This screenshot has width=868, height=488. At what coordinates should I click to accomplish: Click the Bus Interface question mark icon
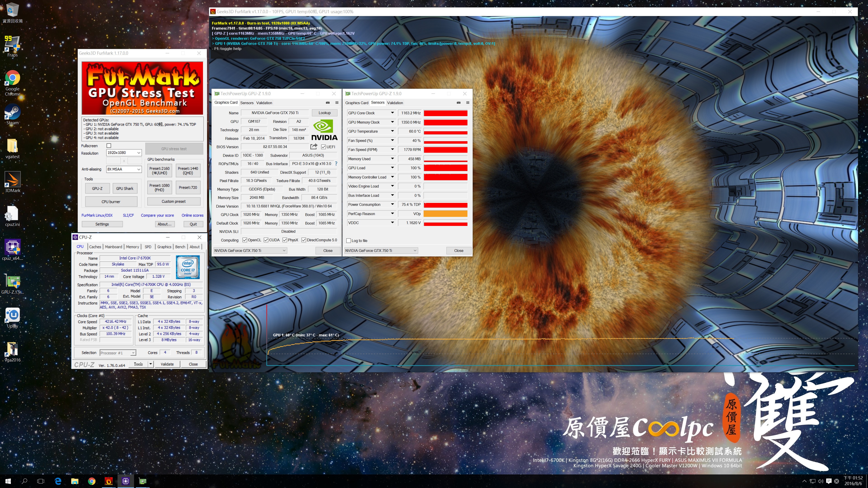(x=336, y=164)
